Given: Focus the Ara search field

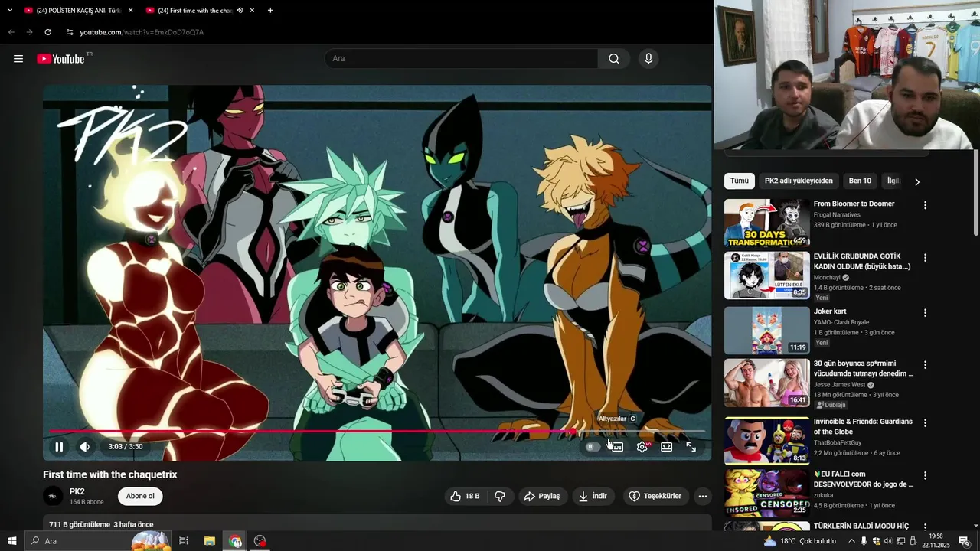Looking at the screenshot, I should 462,59.
